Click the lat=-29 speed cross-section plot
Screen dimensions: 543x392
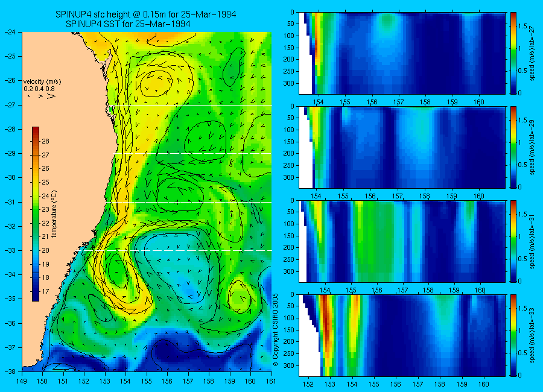pos(402,147)
